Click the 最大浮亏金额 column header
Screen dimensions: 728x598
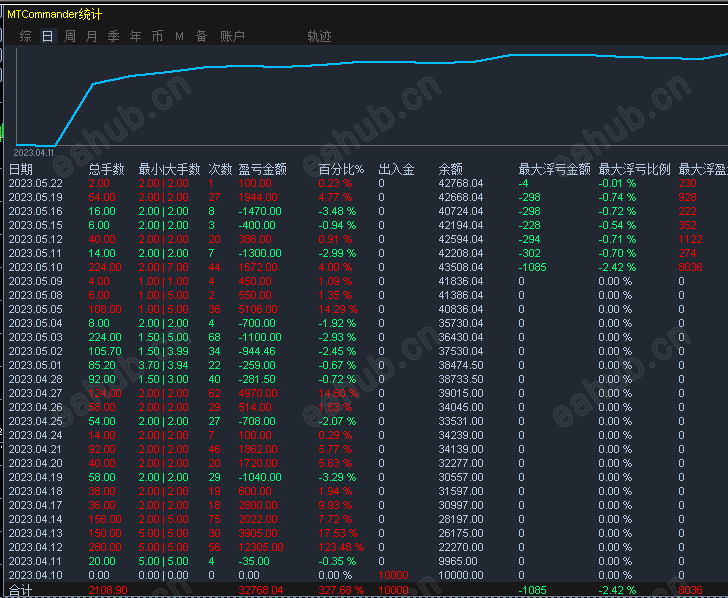tap(554, 169)
